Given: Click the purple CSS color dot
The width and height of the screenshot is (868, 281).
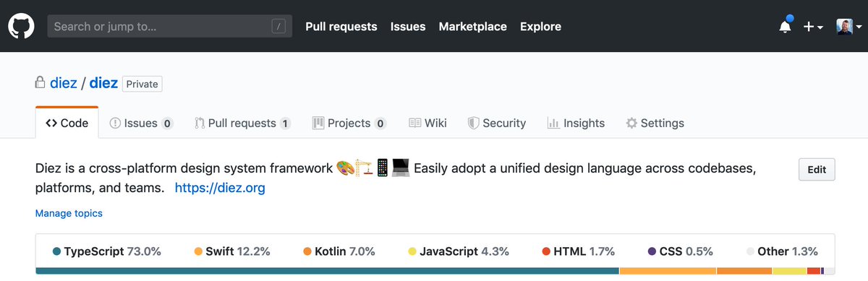Looking at the screenshot, I should pos(652,252).
